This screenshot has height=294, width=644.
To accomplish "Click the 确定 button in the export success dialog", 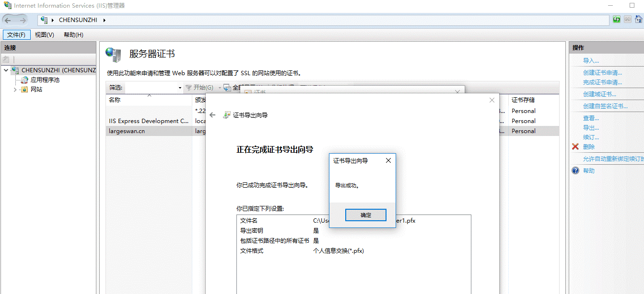I will pos(365,215).
